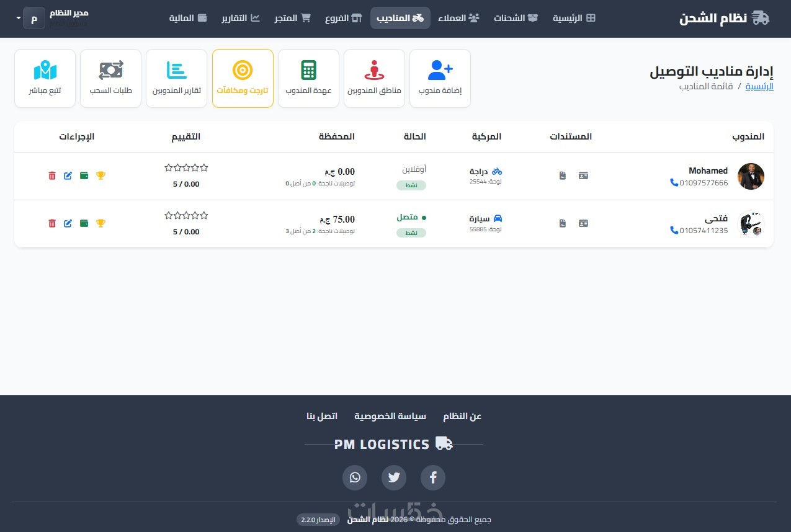Delete courier فتحى using the trash icon
The width and height of the screenshot is (791, 532).
[x=52, y=223]
